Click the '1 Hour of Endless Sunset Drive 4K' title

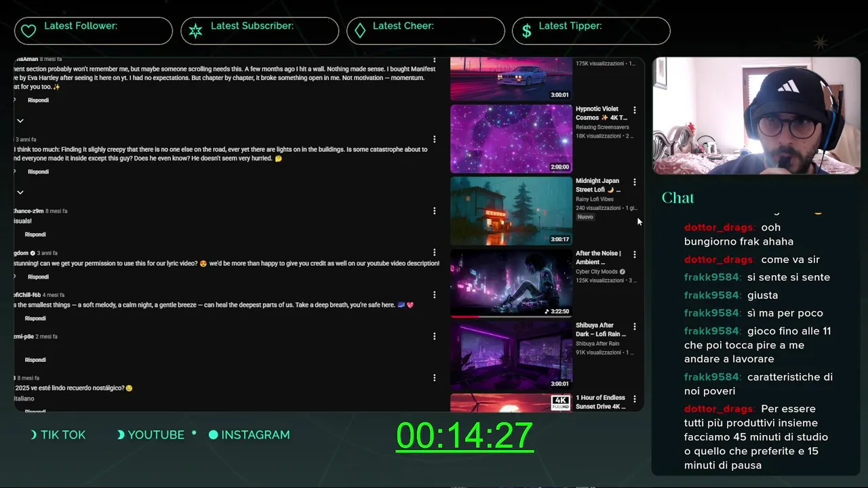coord(601,402)
